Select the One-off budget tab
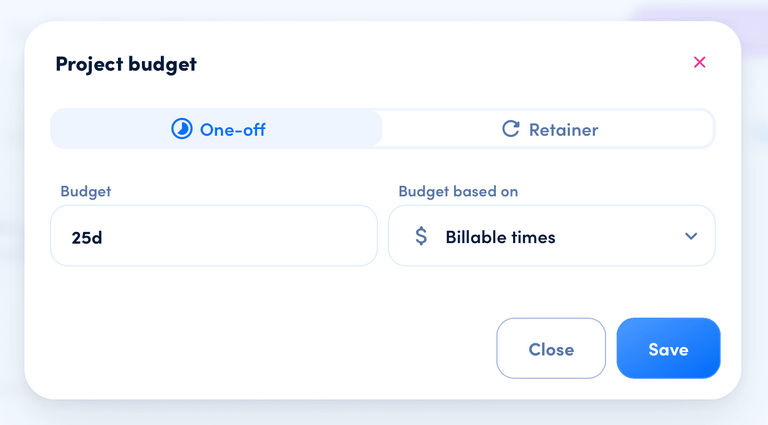768x425 pixels. click(217, 129)
